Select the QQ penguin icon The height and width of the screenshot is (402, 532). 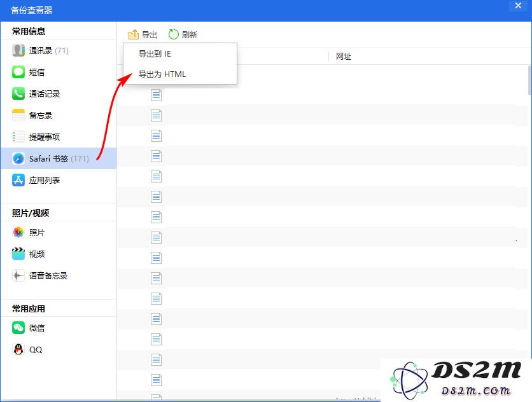coord(18,349)
